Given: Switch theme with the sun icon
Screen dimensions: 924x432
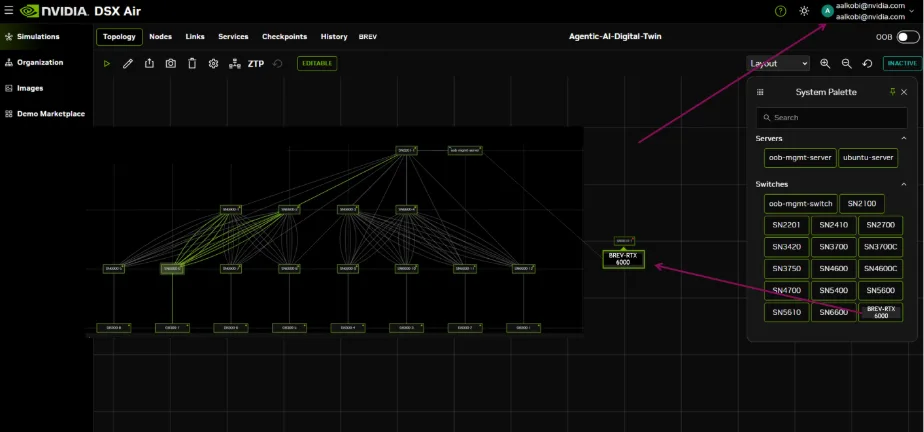Looking at the screenshot, I should (x=804, y=11).
